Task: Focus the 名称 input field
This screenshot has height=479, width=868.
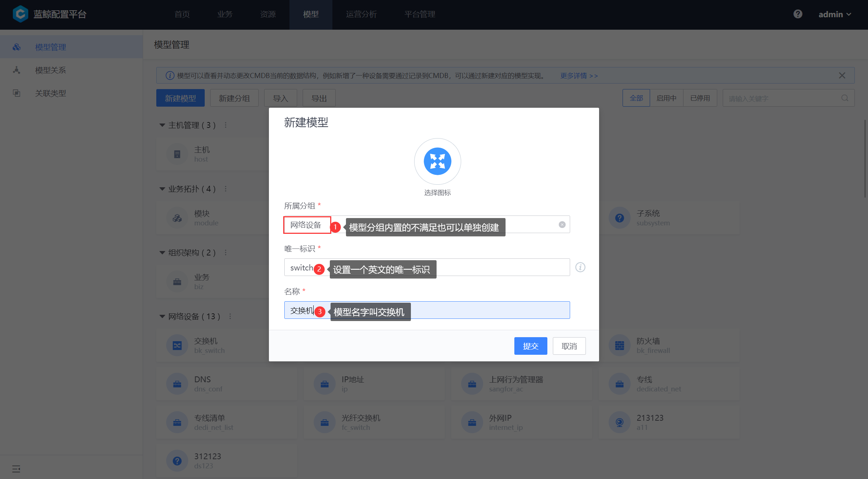Action: coord(427,310)
